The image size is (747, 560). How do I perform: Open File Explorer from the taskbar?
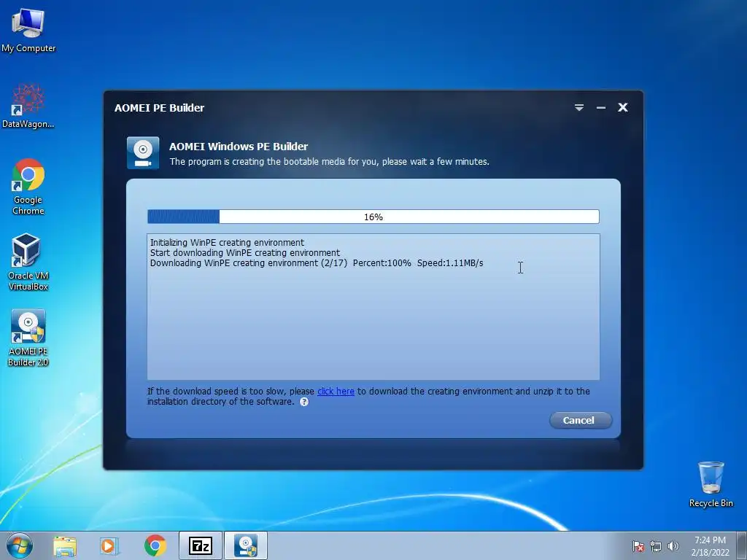(x=64, y=545)
